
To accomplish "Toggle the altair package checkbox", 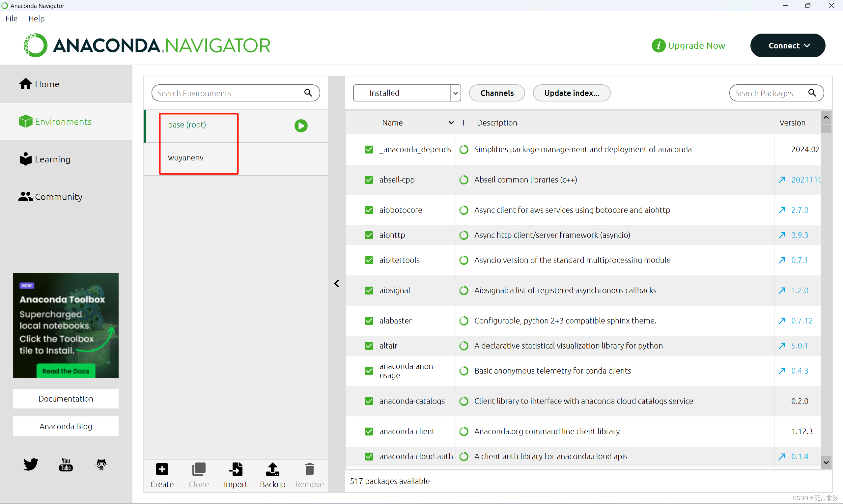I will pos(369,346).
